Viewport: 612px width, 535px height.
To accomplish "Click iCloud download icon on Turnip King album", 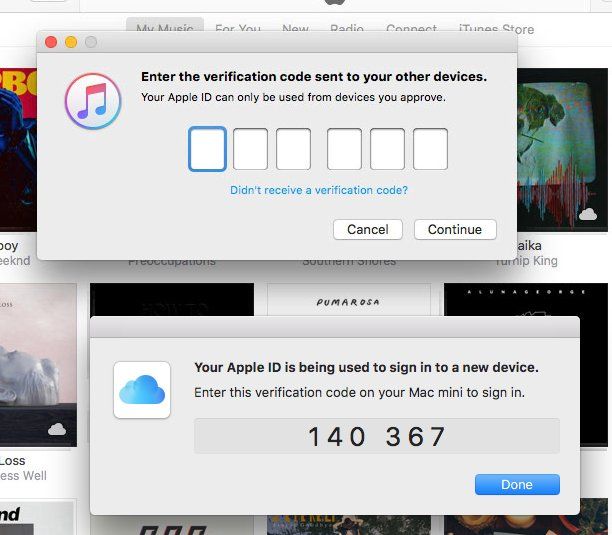I will [588, 214].
